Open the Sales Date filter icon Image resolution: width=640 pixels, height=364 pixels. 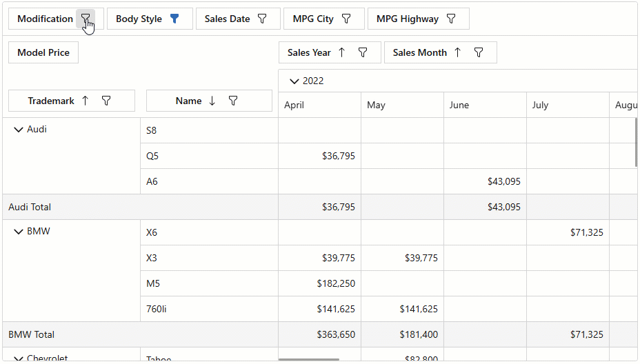point(262,19)
